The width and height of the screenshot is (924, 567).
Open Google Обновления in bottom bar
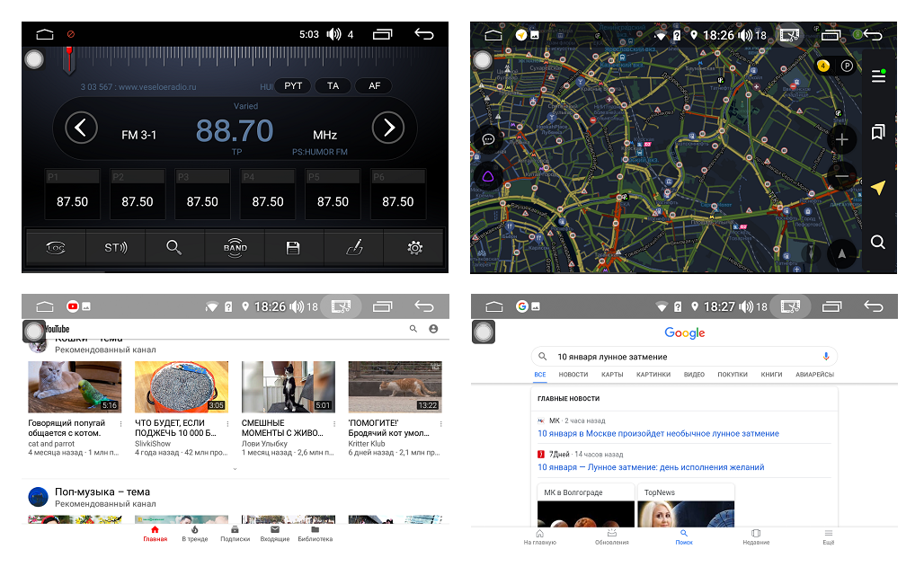tap(612, 537)
